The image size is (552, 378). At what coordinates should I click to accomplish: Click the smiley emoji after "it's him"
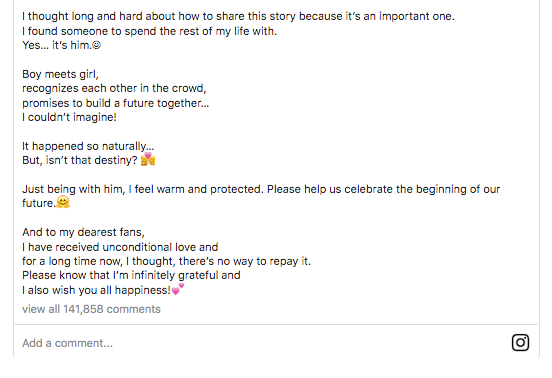96,45
